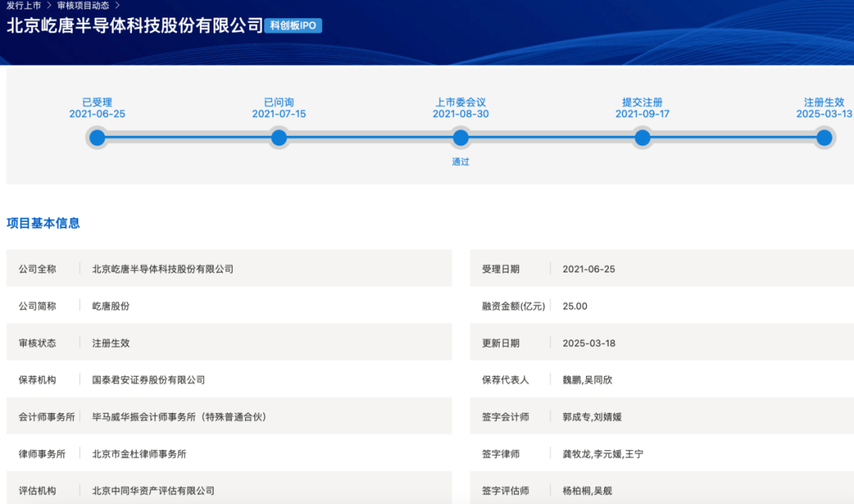Click the appraiser 北京中同华资产评估有限公司
Viewport: 854px width, 504px height.
pos(153,491)
